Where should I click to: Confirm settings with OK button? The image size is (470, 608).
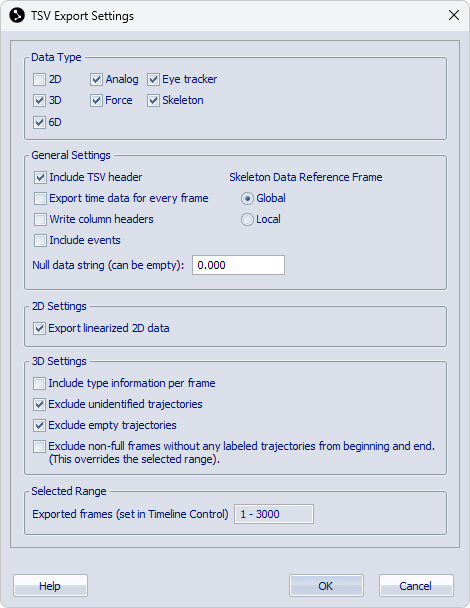point(326,586)
